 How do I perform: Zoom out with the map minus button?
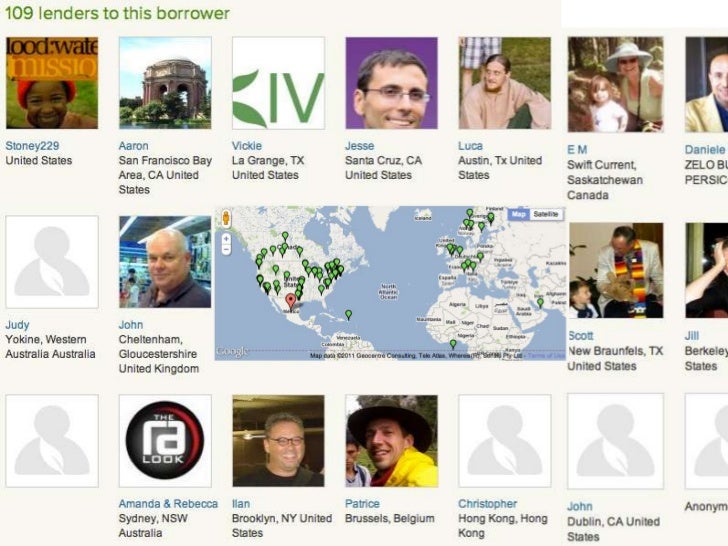tap(226, 250)
